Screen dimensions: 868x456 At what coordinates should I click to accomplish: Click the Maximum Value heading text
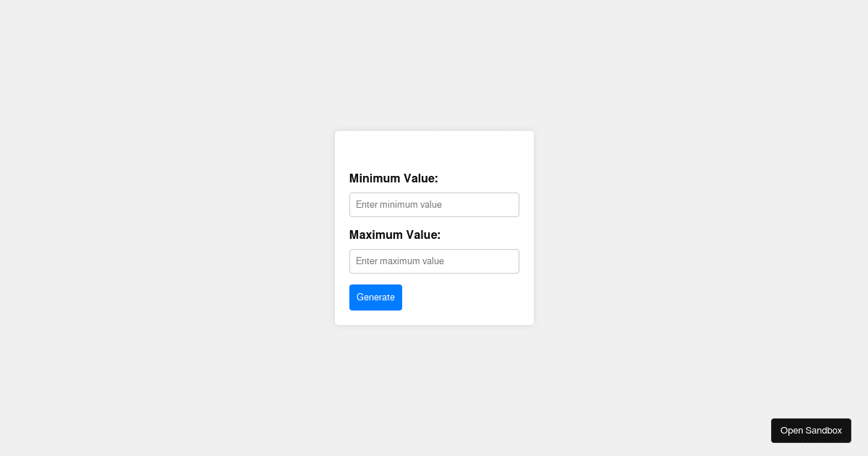395,235
